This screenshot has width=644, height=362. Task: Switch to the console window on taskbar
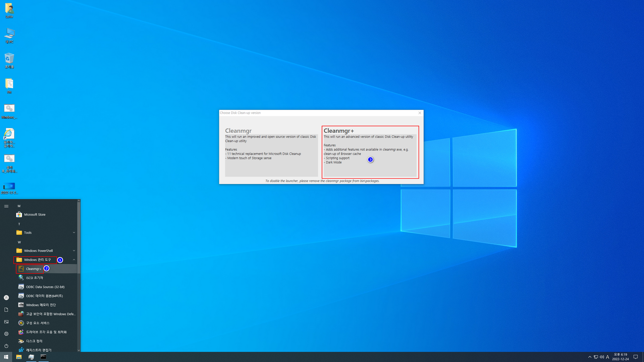point(43,357)
